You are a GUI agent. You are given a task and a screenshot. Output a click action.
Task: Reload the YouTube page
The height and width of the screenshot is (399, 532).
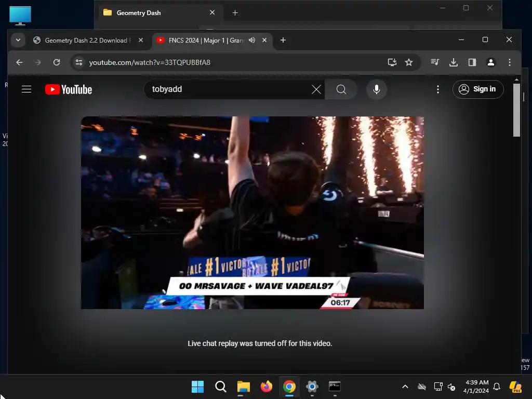(57, 62)
